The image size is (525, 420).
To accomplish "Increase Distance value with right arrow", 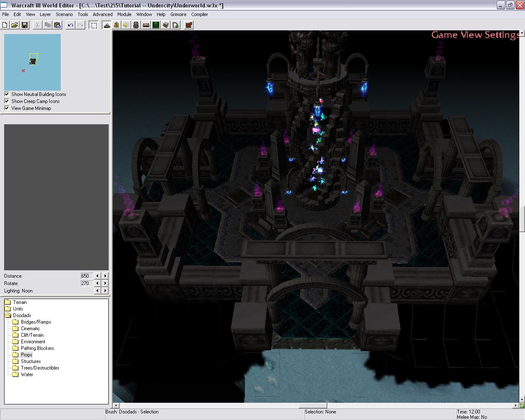I will click(x=105, y=276).
